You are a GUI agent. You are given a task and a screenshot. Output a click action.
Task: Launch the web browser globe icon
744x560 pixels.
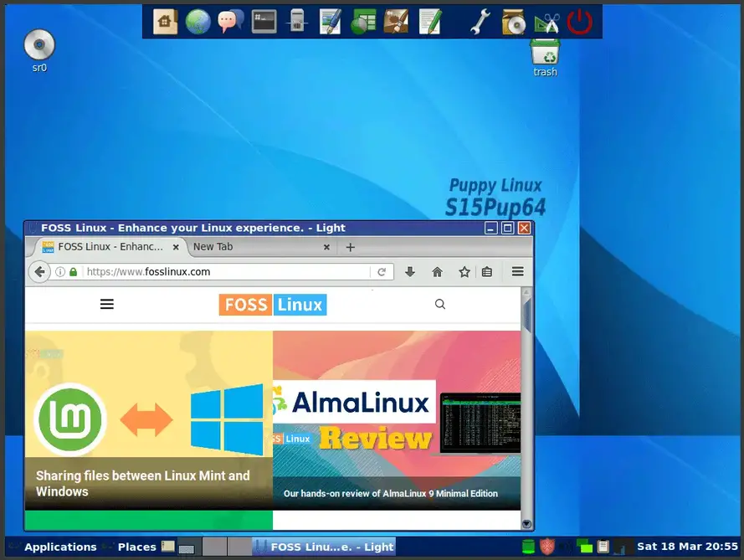coord(198,22)
